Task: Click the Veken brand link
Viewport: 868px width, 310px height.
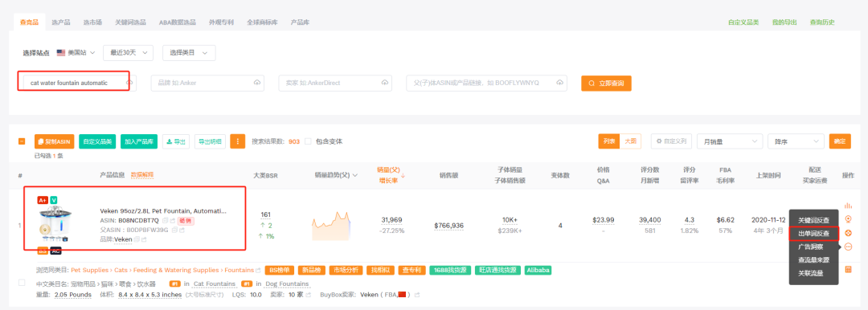Action: 123,239
